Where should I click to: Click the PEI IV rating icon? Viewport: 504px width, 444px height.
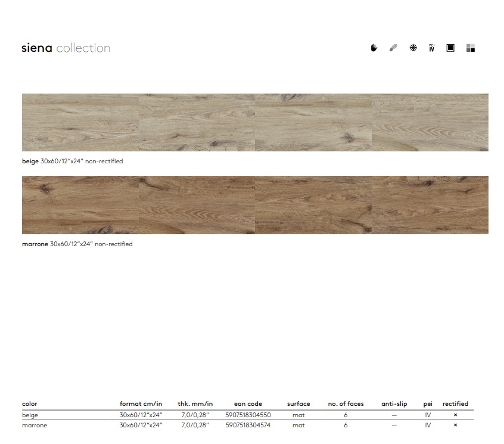431,48
